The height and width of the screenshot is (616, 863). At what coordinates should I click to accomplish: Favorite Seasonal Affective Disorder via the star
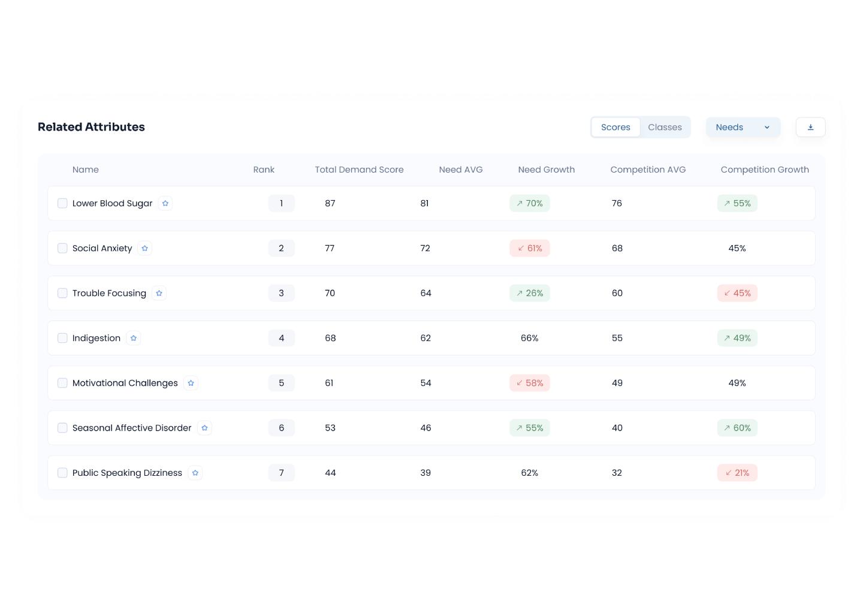[204, 428]
